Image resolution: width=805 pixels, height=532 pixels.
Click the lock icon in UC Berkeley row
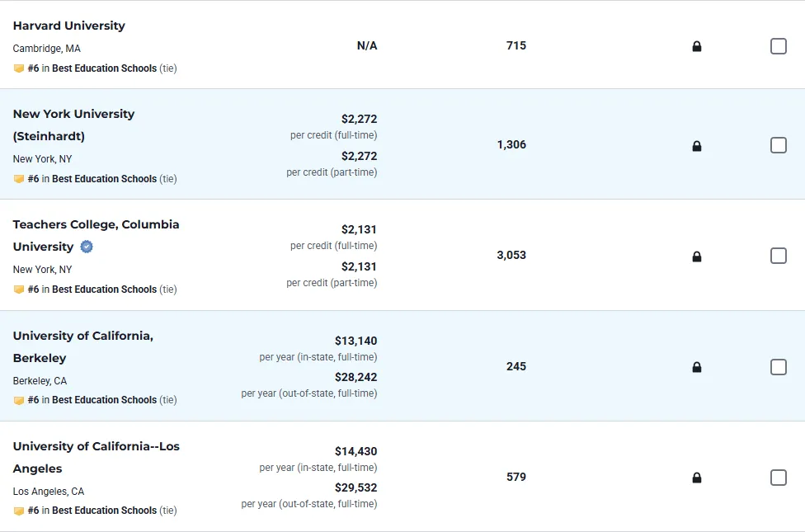(697, 367)
